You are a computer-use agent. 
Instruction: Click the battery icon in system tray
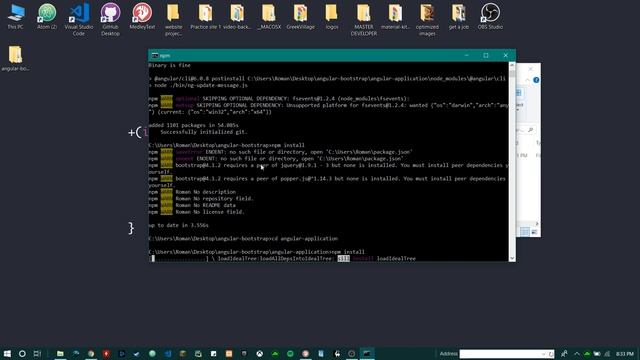pos(597,353)
